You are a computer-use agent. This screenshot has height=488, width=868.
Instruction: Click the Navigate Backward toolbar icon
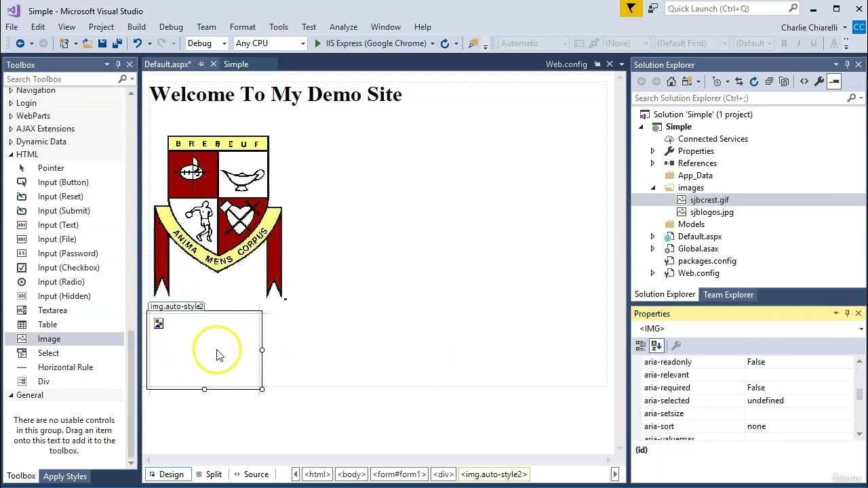click(20, 43)
